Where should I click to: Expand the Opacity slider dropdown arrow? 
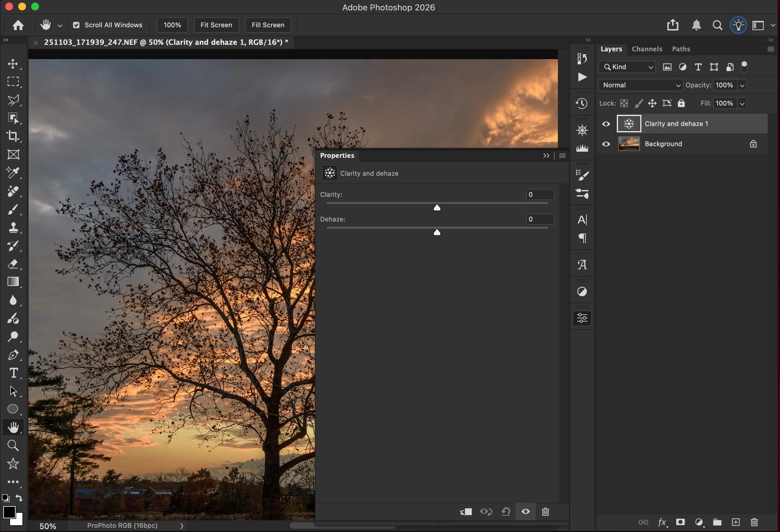click(x=742, y=85)
